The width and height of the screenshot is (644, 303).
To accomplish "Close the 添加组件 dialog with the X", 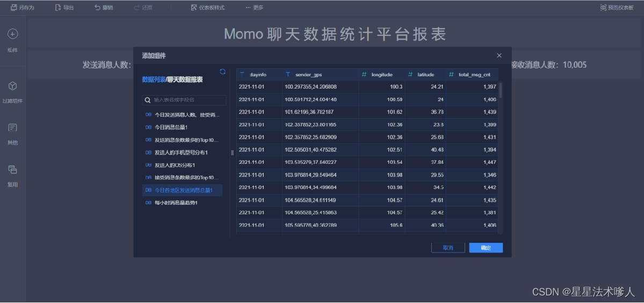I will pos(499,55).
